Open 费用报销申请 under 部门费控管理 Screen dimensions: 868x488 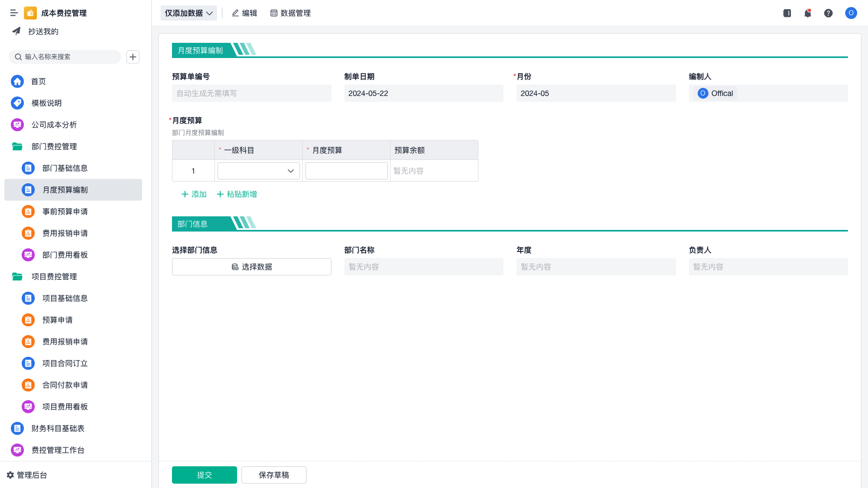[73, 233]
